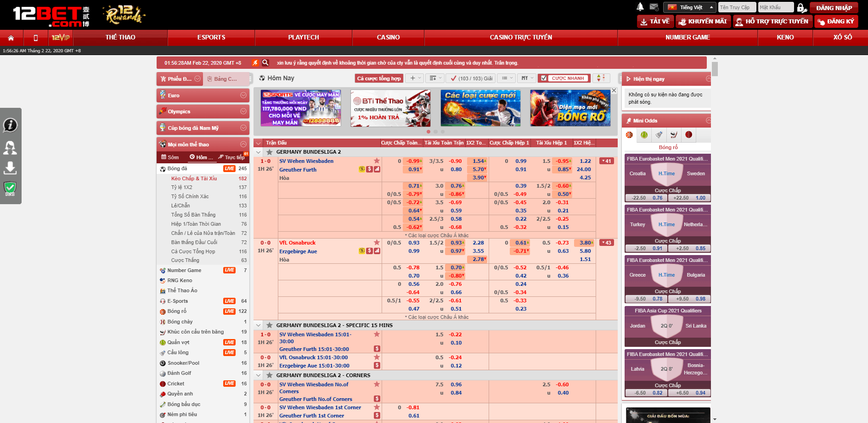The image size is (868, 423).
Task: Collapse Bundesliga 2 Specific 15 Mins section
Action: coord(259,325)
